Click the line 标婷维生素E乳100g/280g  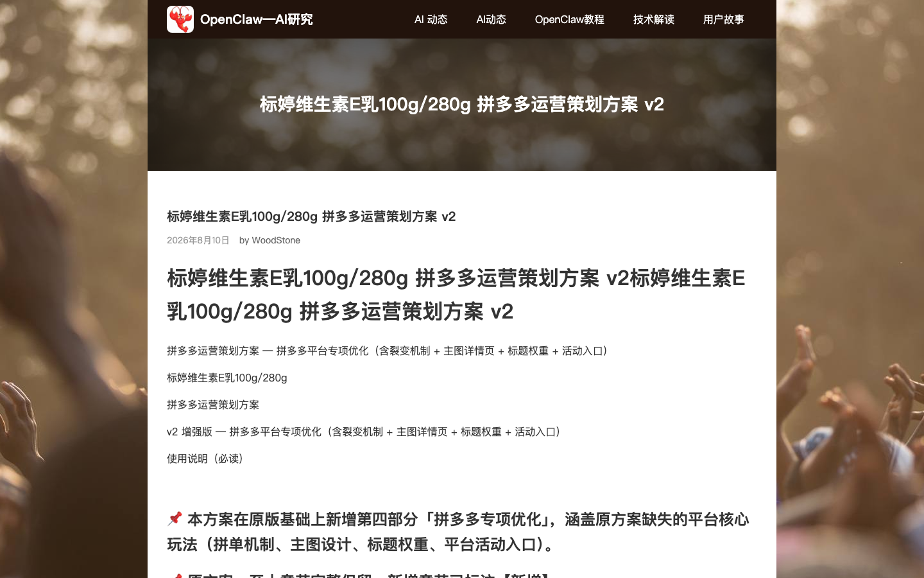pos(227,378)
